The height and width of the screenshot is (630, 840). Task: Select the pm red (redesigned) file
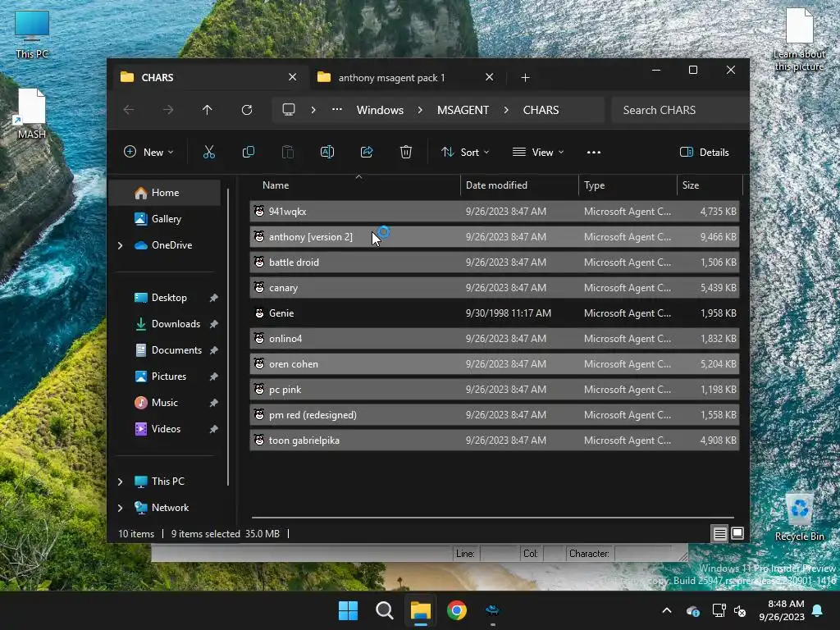coord(495,415)
